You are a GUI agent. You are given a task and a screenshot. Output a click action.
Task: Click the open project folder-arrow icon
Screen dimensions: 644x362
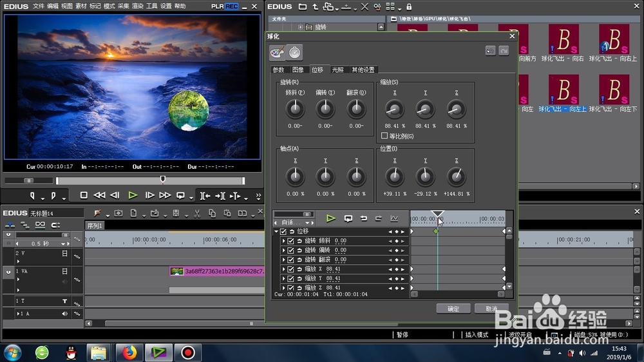tap(155, 213)
